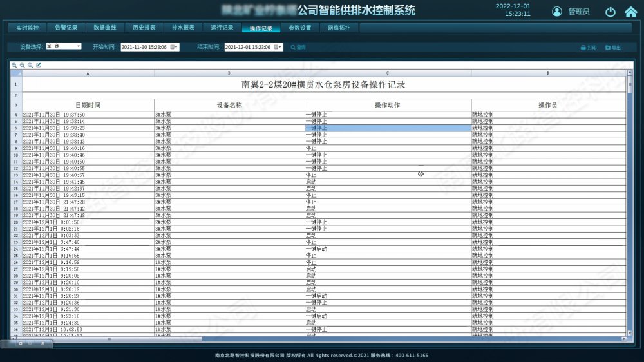The image size is (644, 362).
Task: Click the third magnifier reset zoom icon
Action: (x=30, y=65)
